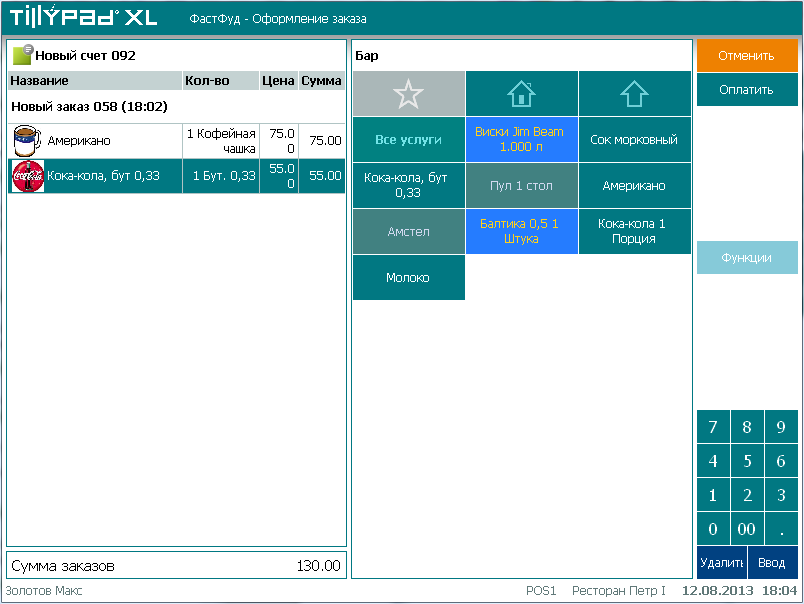The width and height of the screenshot is (804, 604).
Task: Tap keypad digit 1
Action: coord(713,495)
